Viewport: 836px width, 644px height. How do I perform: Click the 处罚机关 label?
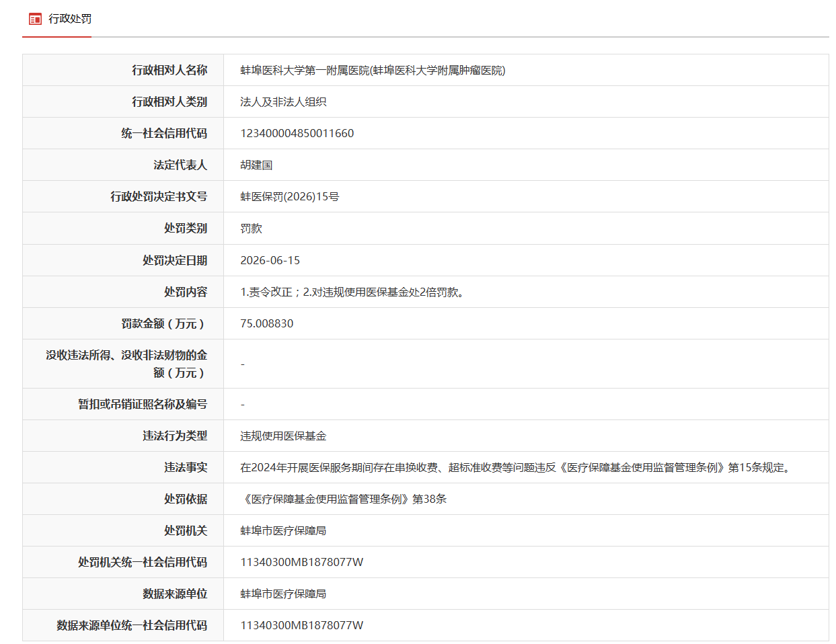click(x=186, y=530)
